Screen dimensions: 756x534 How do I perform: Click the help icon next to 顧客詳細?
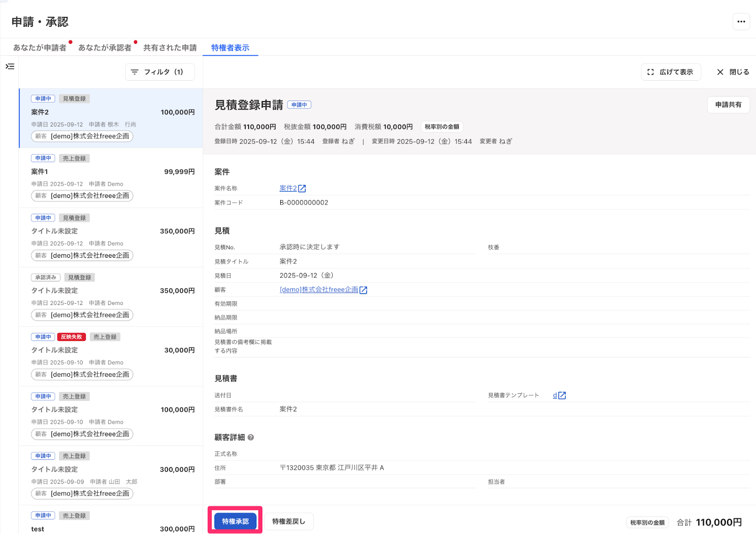(250, 438)
